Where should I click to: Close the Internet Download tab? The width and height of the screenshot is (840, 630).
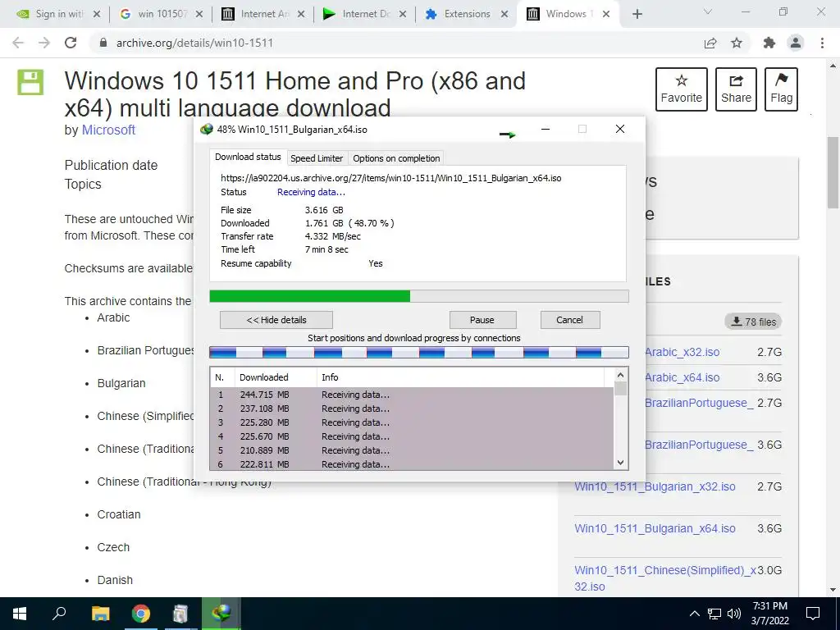pyautogui.click(x=402, y=15)
